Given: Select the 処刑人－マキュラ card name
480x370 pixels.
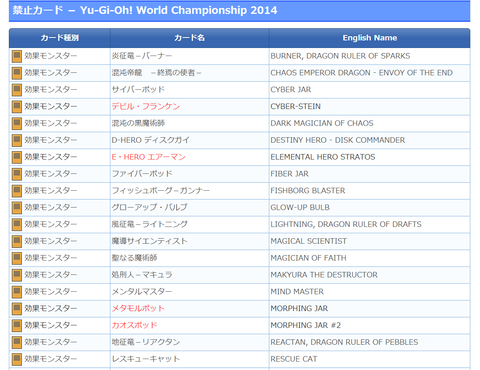Looking at the screenshot, I should coord(142,275).
